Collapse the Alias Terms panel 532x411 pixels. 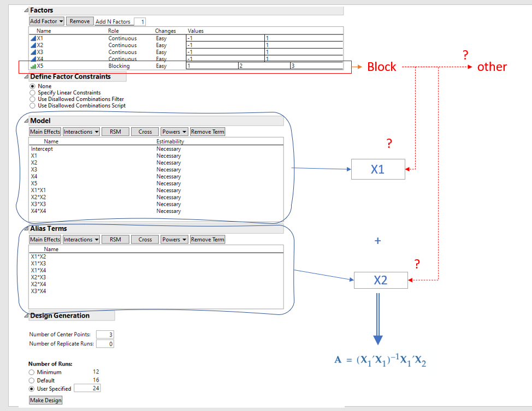pos(25,228)
